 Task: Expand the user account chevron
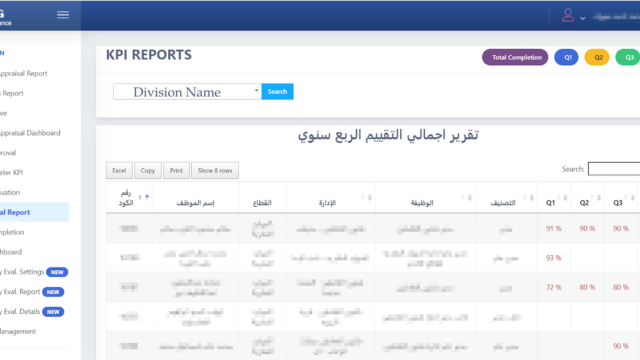[x=583, y=18]
